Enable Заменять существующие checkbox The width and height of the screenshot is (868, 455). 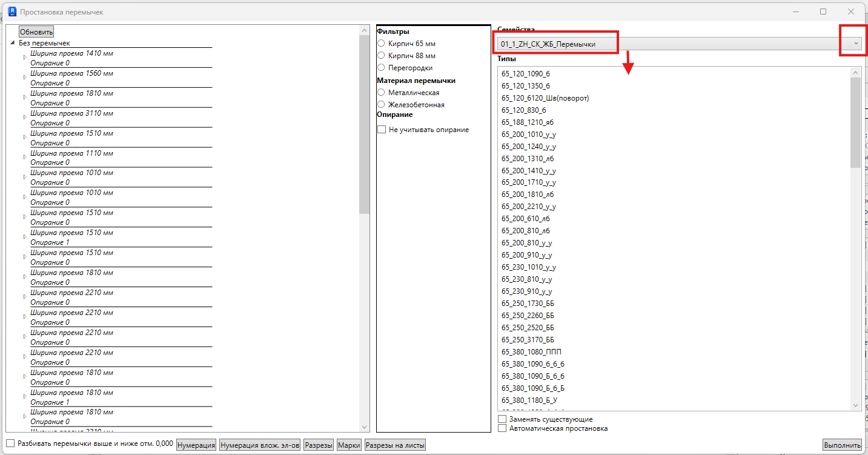tap(502, 419)
